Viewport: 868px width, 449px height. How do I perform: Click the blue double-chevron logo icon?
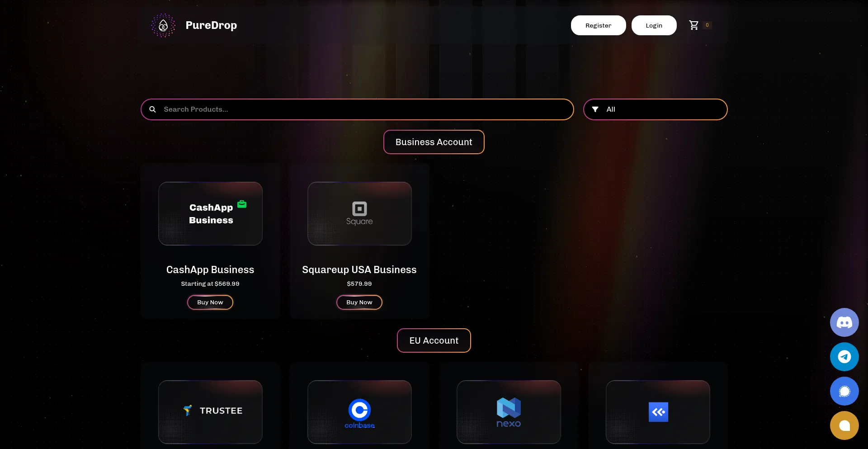(x=658, y=412)
